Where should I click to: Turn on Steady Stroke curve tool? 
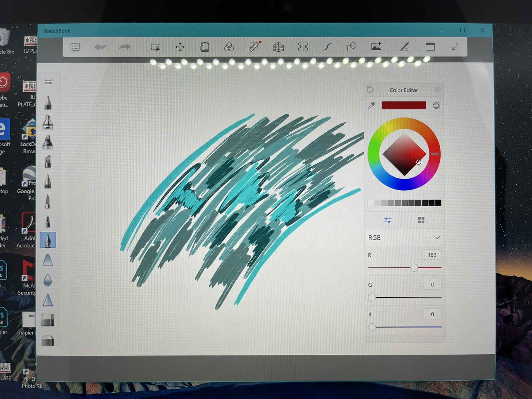[x=327, y=47]
